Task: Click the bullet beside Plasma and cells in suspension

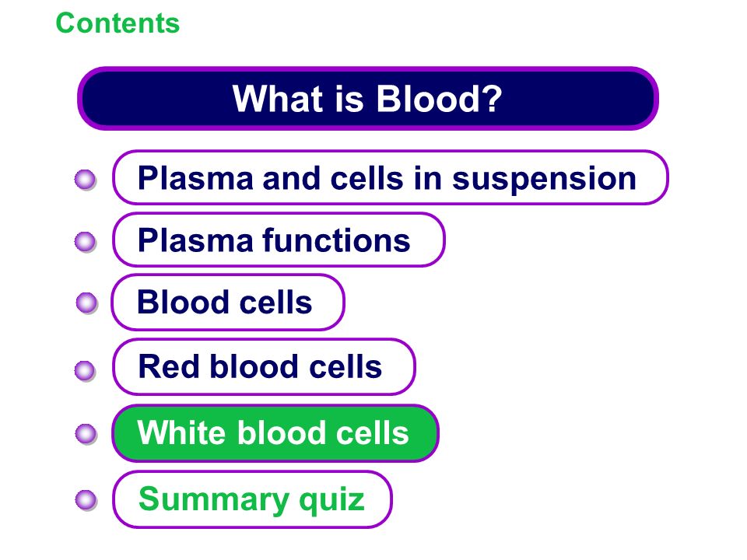Action: point(86,180)
